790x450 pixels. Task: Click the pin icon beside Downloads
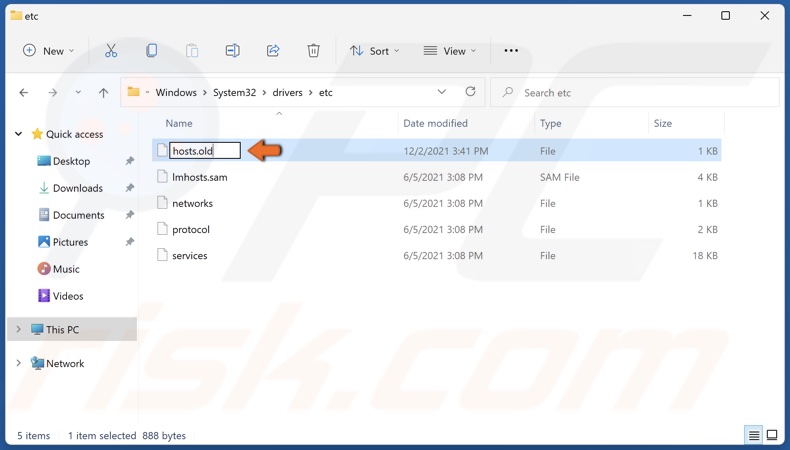coord(129,187)
